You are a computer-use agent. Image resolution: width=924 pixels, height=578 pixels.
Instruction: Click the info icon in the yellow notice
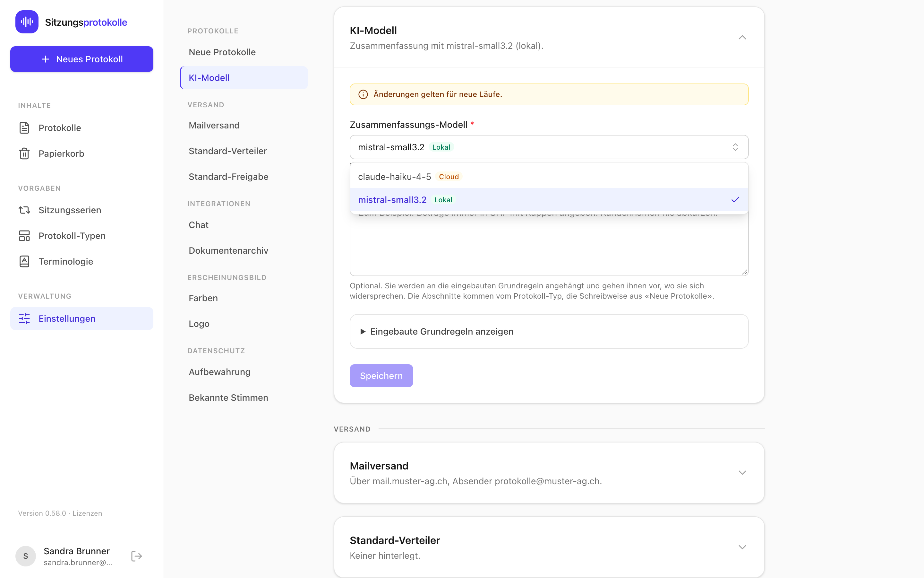(x=363, y=94)
